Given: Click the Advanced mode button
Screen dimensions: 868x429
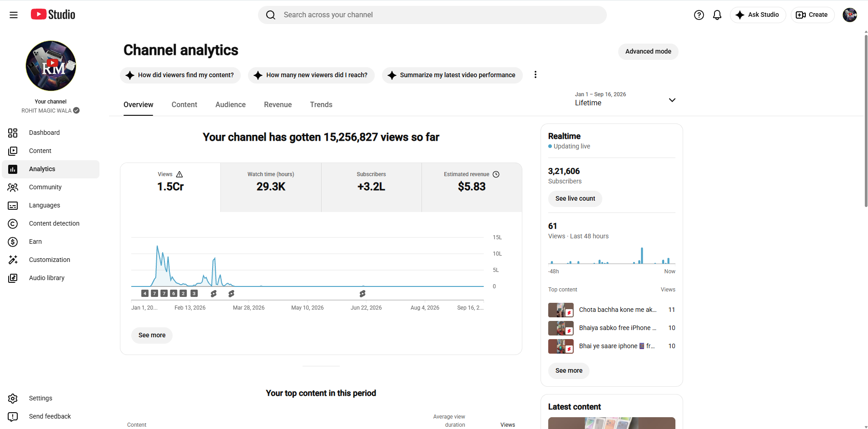Looking at the screenshot, I should (x=648, y=51).
